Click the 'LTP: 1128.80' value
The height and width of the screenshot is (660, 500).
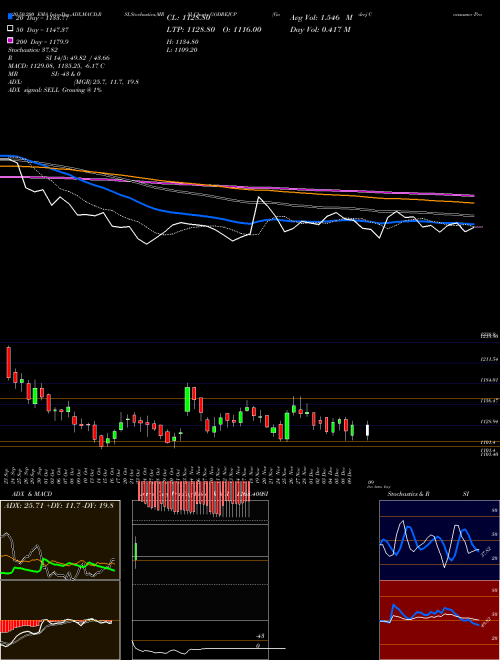[192, 29]
